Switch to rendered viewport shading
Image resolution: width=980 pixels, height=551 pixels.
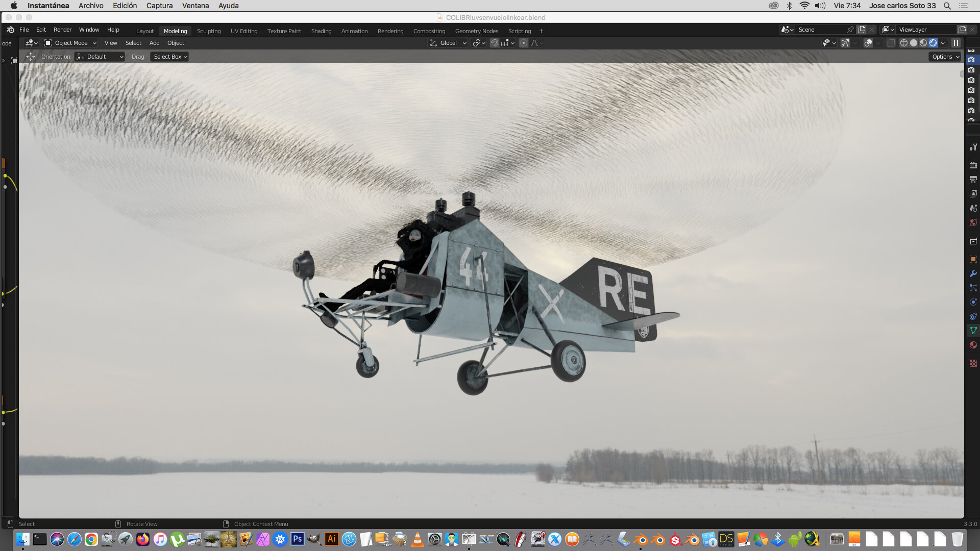tap(933, 43)
